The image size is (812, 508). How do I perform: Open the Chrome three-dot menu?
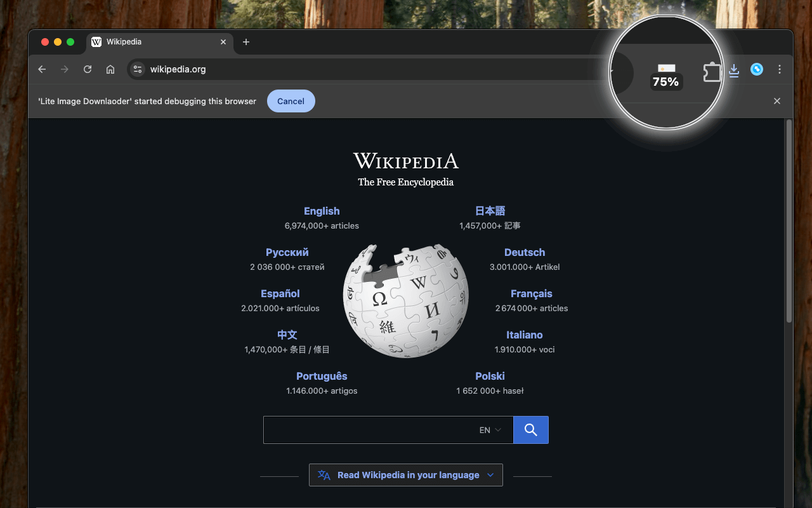(780, 70)
